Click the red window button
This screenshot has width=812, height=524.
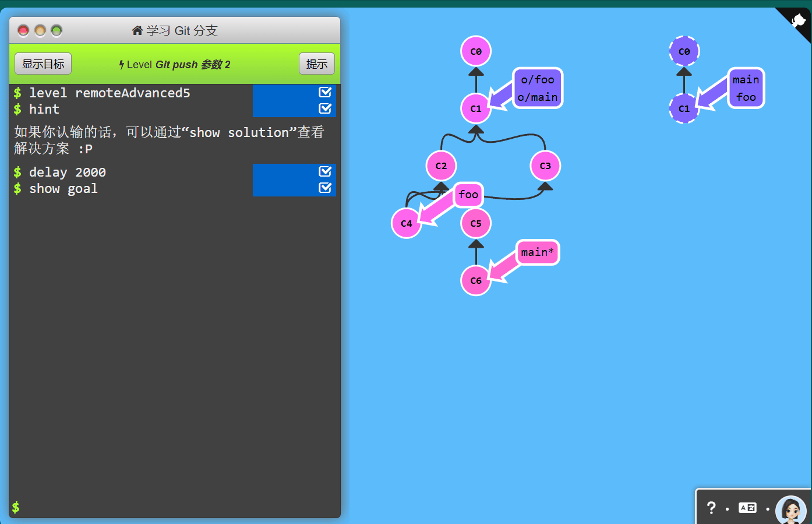click(x=23, y=30)
